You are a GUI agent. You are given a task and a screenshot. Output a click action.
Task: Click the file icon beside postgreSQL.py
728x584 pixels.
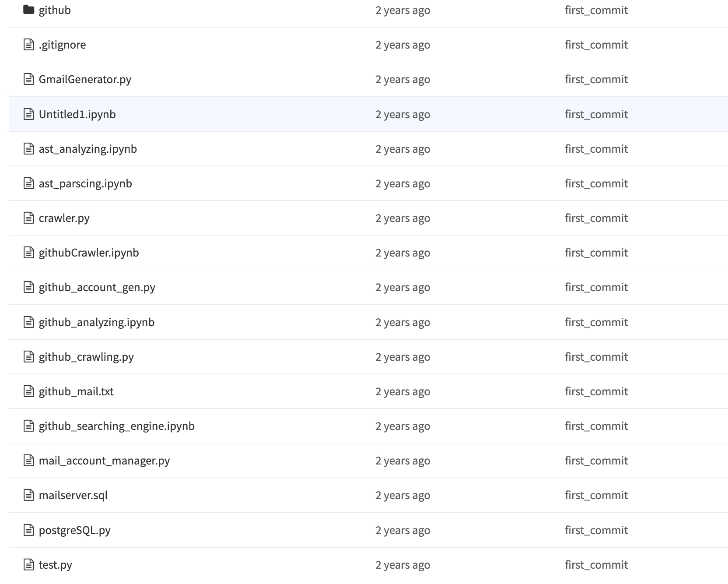click(x=28, y=530)
